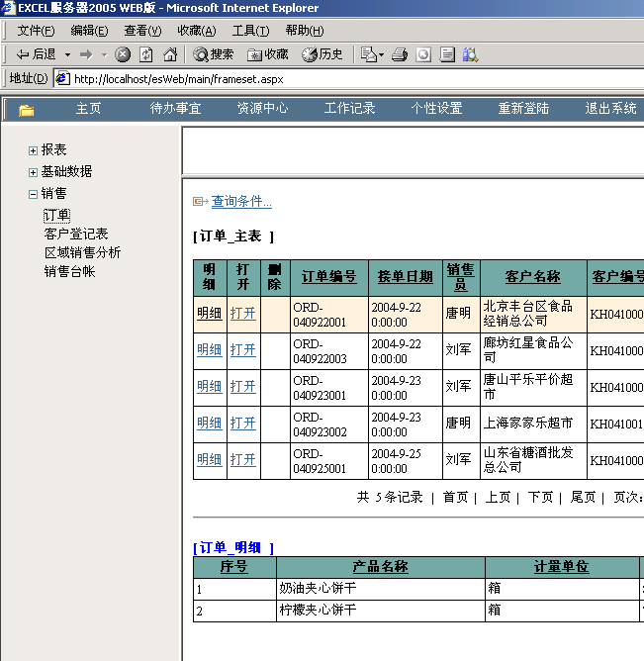Image resolution: width=644 pixels, height=661 pixels.
Task: Expand the 基础数据 tree node
Action: click(x=33, y=172)
